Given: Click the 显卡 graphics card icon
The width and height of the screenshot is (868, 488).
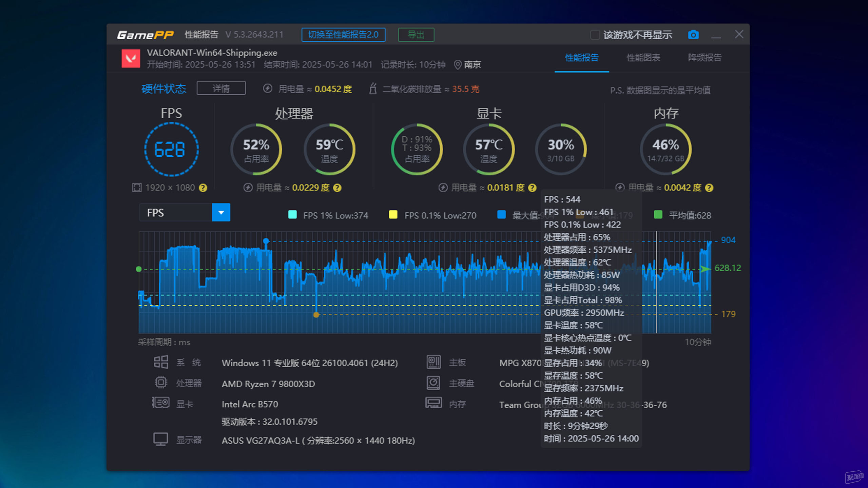Looking at the screenshot, I should (x=161, y=403).
